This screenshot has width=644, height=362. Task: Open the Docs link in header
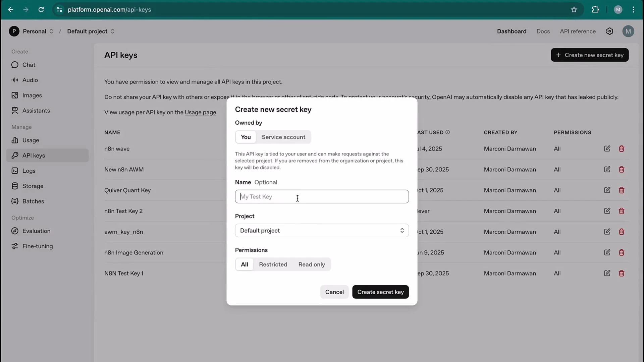pyautogui.click(x=543, y=31)
